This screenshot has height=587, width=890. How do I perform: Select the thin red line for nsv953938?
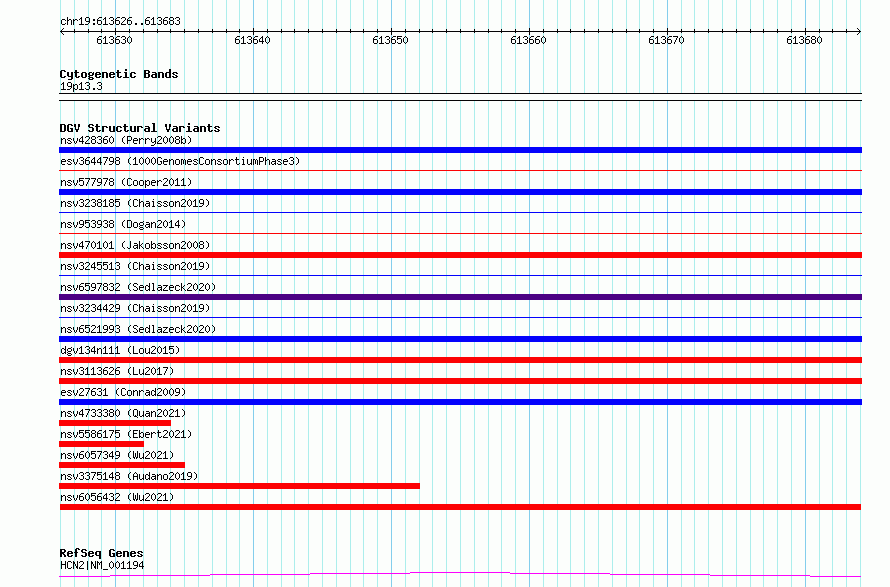pyautogui.click(x=460, y=233)
